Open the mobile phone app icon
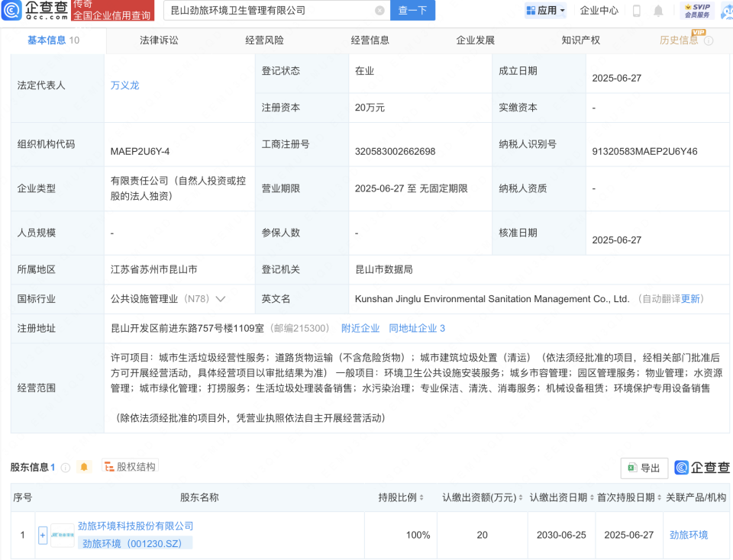Screen dimensions: 733x560 tap(636, 10)
